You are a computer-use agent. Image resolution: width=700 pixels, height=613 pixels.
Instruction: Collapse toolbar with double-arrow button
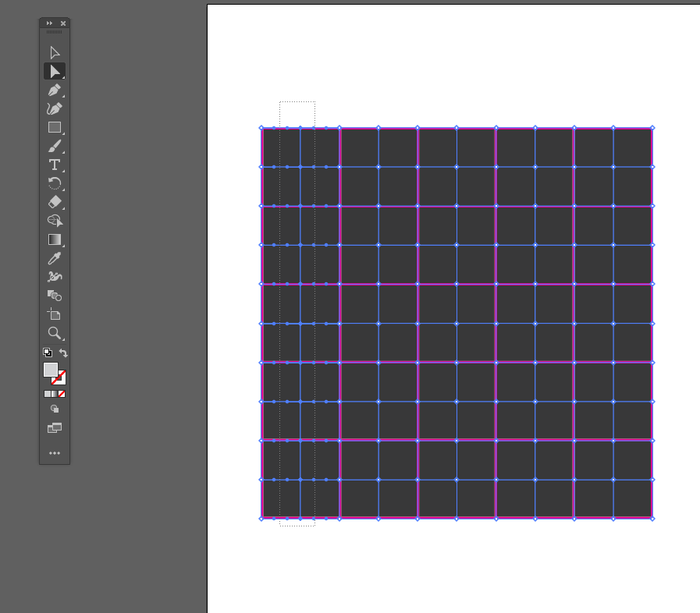[49, 23]
